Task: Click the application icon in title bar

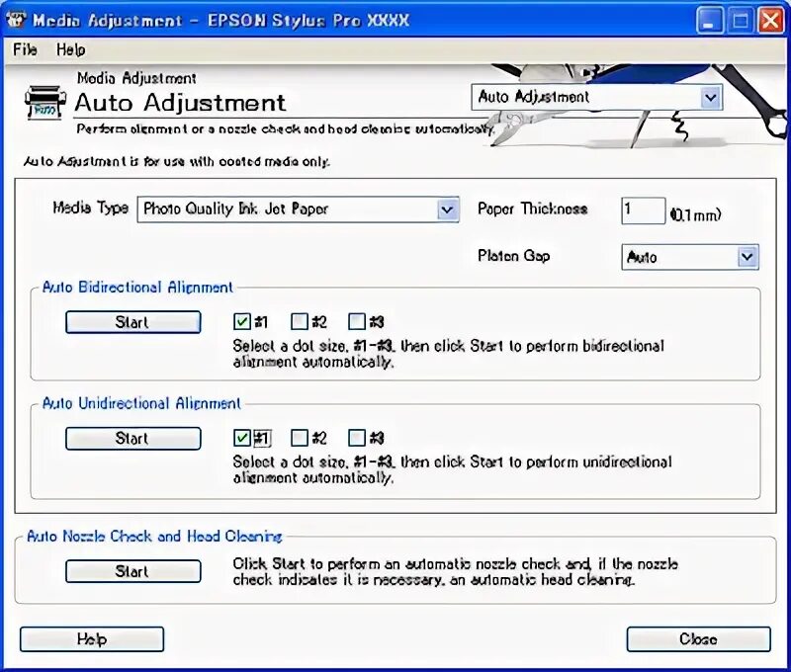Action: pyautogui.click(x=16, y=20)
